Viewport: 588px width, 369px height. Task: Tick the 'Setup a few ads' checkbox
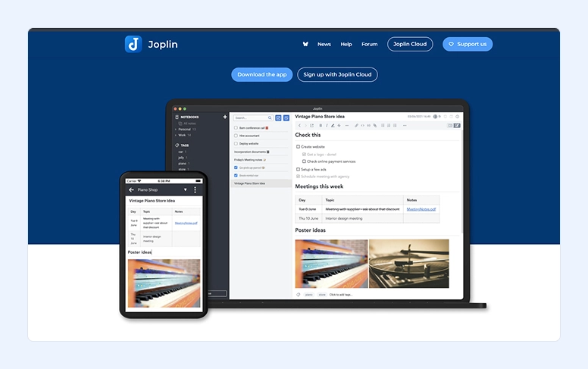[298, 169]
